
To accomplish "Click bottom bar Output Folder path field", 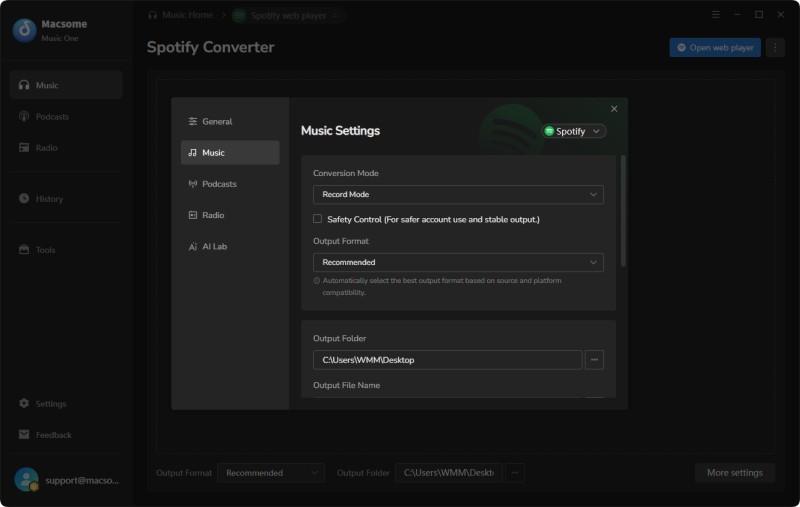I will point(448,473).
